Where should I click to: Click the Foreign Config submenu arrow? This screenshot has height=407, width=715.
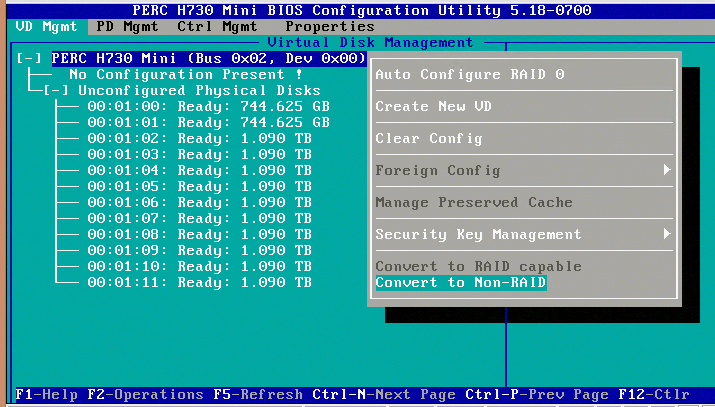(667, 170)
